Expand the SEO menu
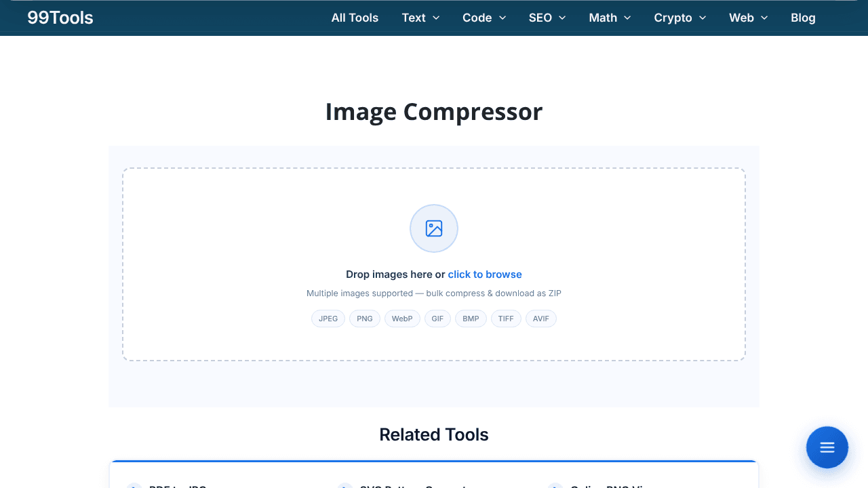 coord(547,18)
